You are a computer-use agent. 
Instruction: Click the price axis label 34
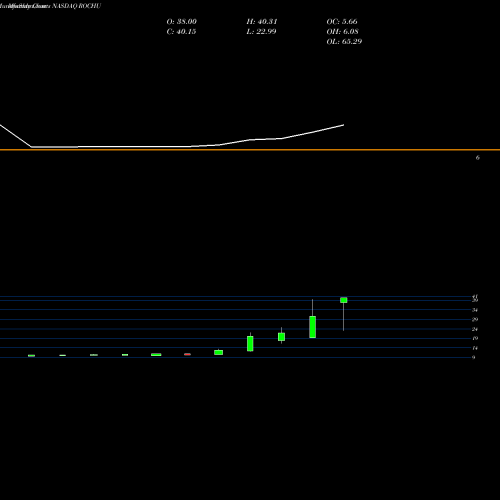point(475,310)
